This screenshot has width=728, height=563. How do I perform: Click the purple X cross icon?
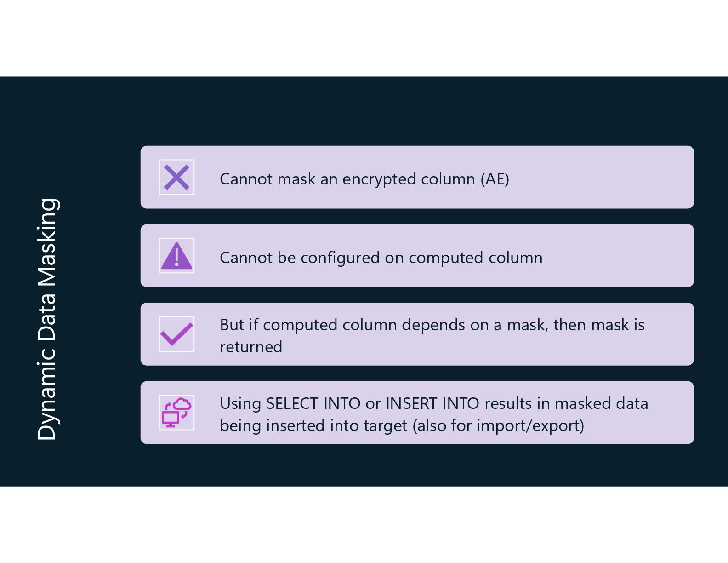(x=176, y=177)
